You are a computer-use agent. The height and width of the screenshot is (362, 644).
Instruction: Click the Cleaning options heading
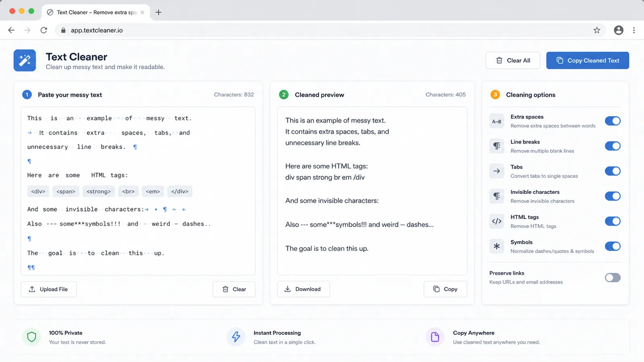click(530, 95)
